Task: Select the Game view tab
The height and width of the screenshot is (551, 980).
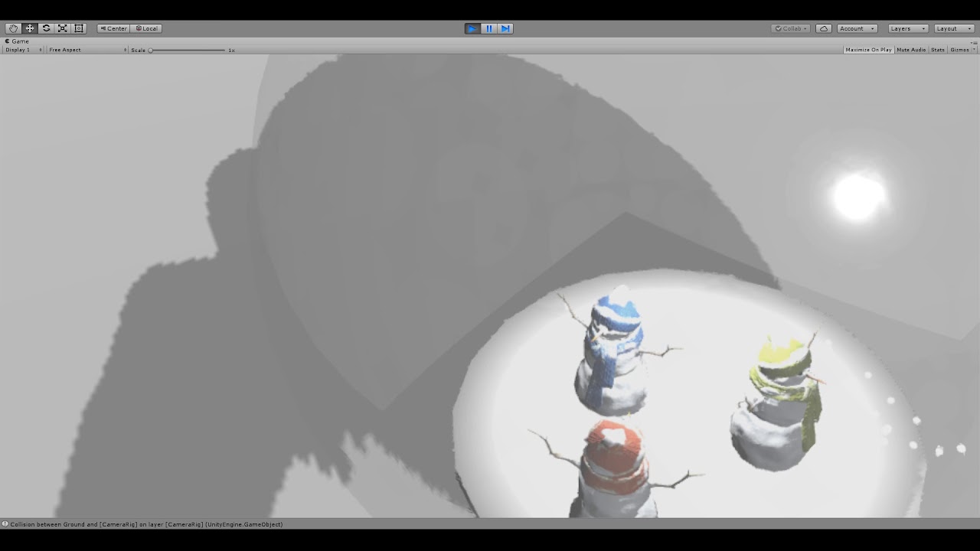Action: pyautogui.click(x=17, y=41)
